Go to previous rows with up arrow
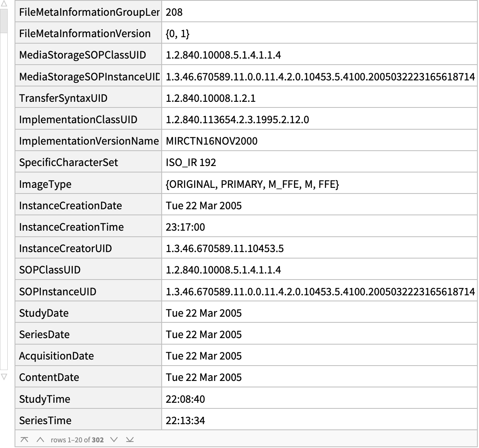Image resolution: width=479 pixels, height=448 pixels. 40,440
